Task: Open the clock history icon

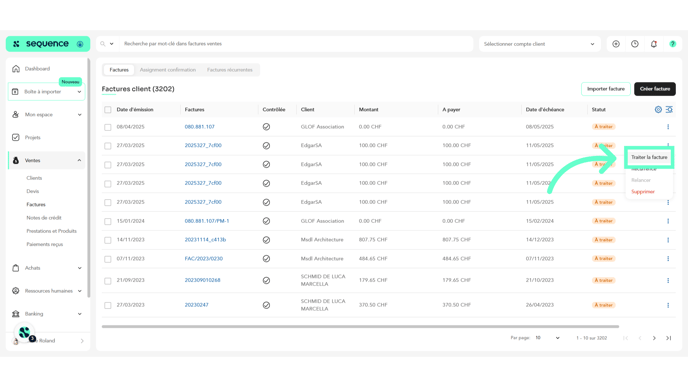Action: pyautogui.click(x=635, y=44)
